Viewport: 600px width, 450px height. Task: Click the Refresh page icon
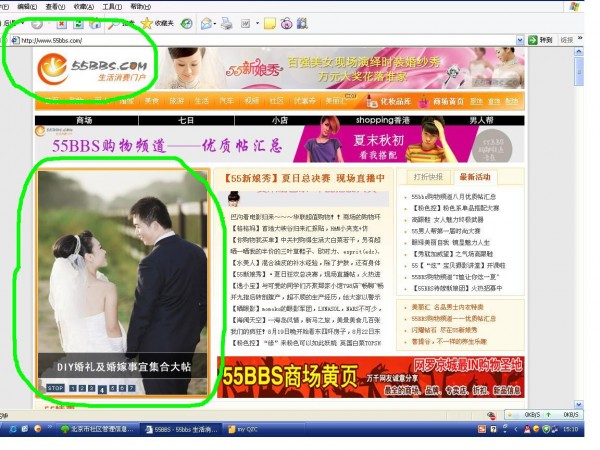point(78,24)
